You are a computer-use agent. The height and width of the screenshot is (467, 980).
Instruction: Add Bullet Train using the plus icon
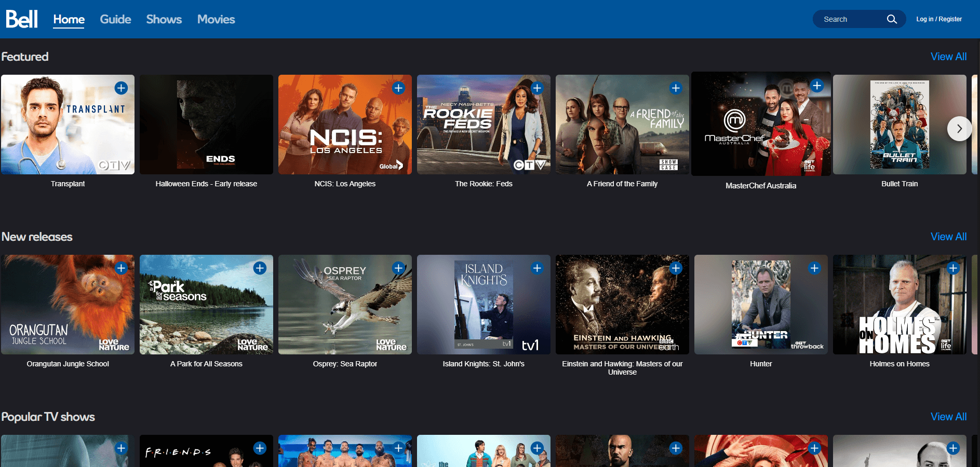[x=953, y=88]
